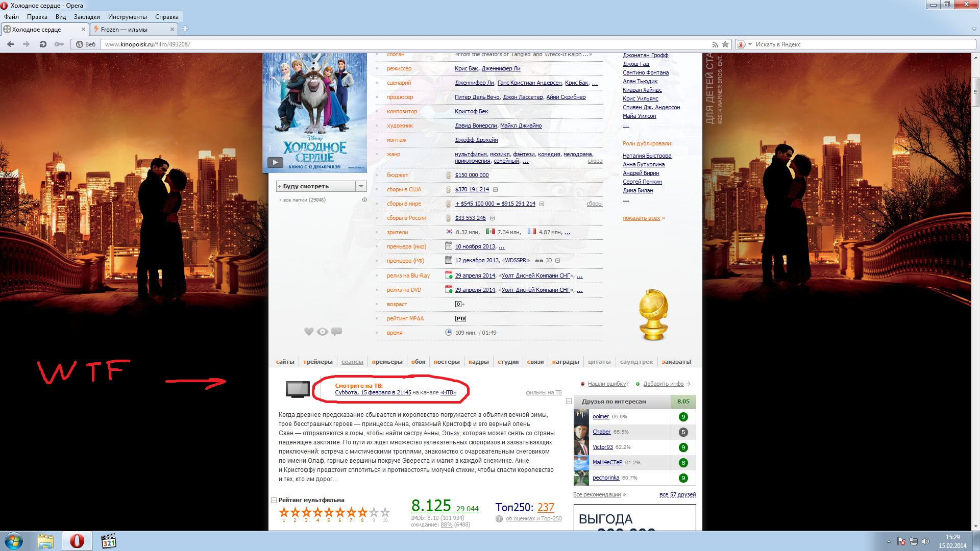Close the Холодное сердце tab
The image size is (980, 551).
[x=84, y=30]
